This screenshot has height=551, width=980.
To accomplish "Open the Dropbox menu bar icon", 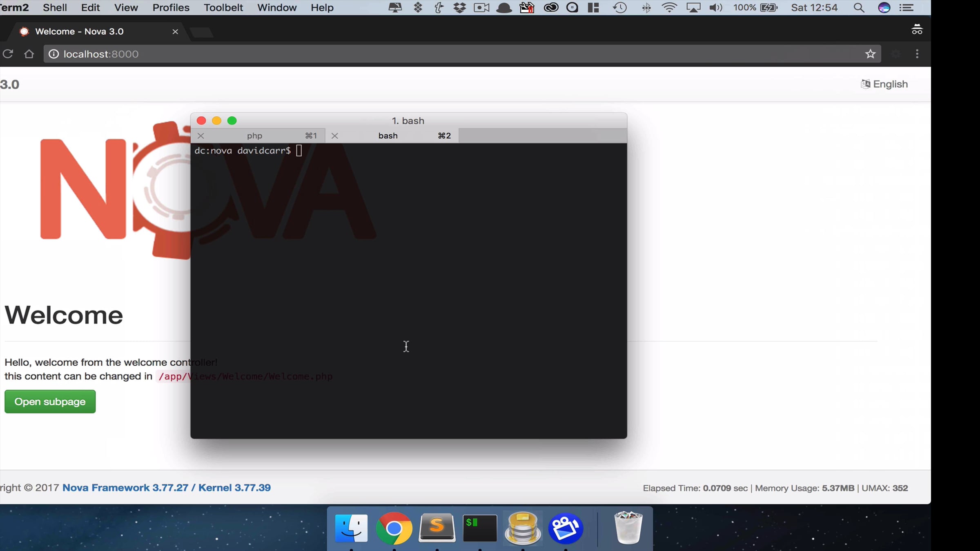I will pyautogui.click(x=460, y=8).
